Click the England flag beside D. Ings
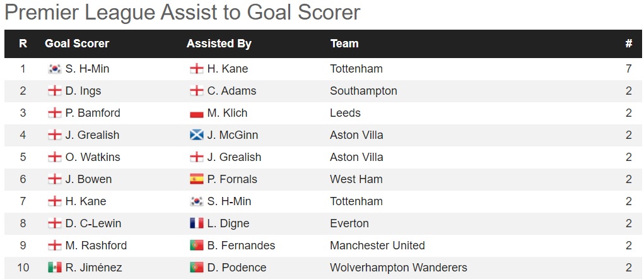Image resolution: width=644 pixels, height=279 pixels. coord(55,92)
